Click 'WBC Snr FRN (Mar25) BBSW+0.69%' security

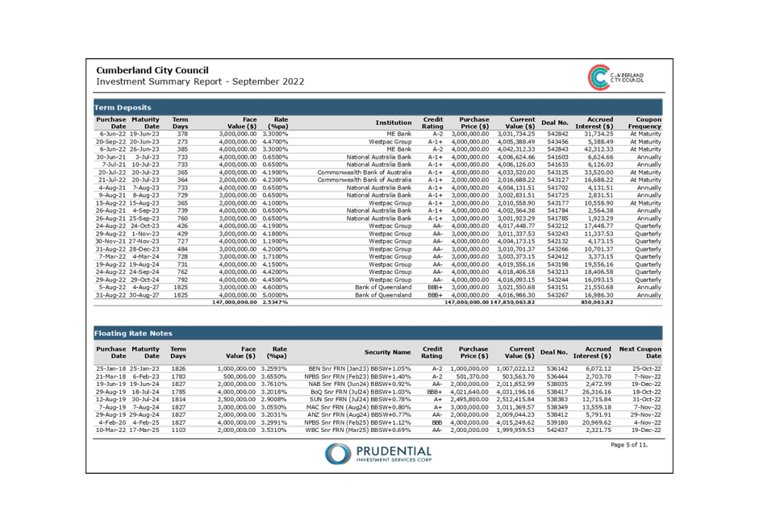[x=358, y=430]
